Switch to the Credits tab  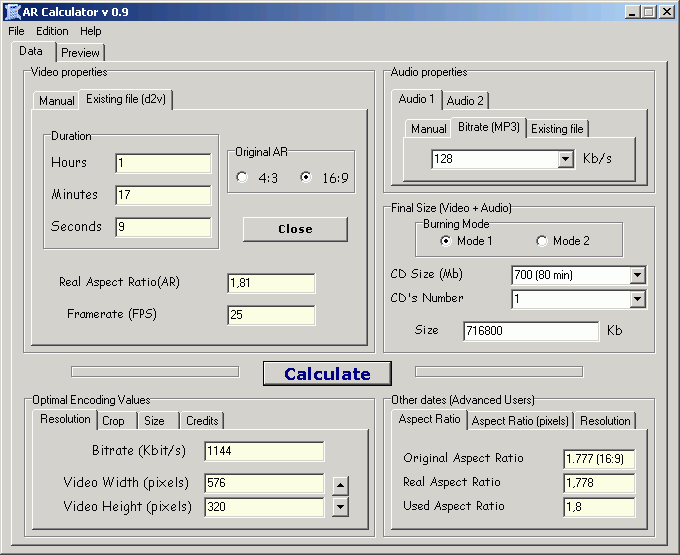coord(202,421)
